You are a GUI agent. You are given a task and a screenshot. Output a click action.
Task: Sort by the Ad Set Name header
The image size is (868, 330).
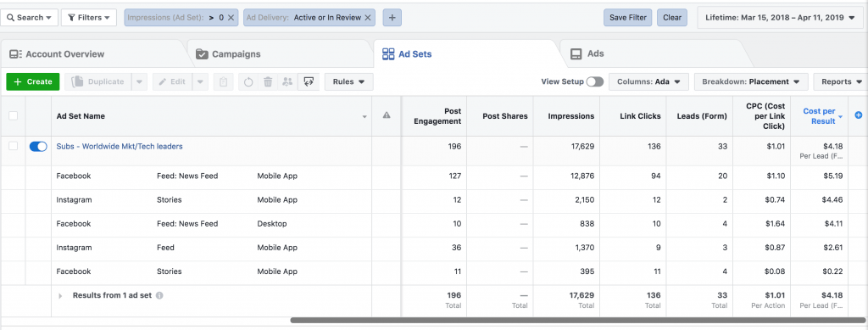pyautogui.click(x=81, y=115)
